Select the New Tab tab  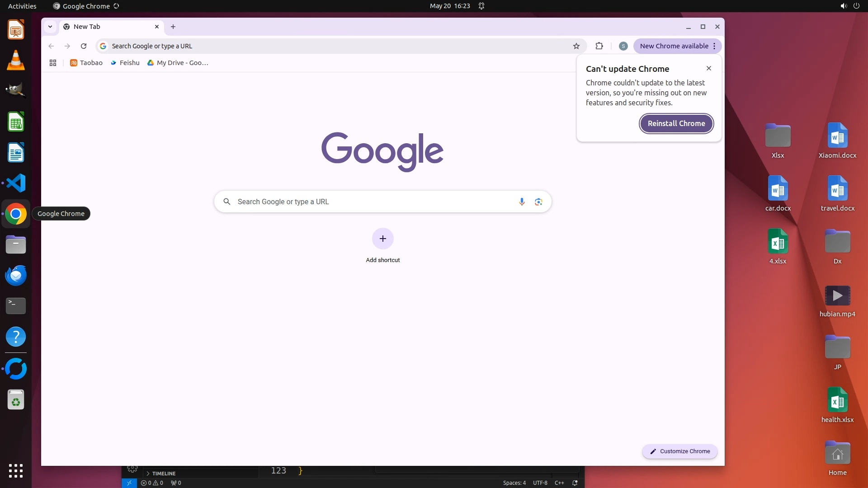click(108, 27)
